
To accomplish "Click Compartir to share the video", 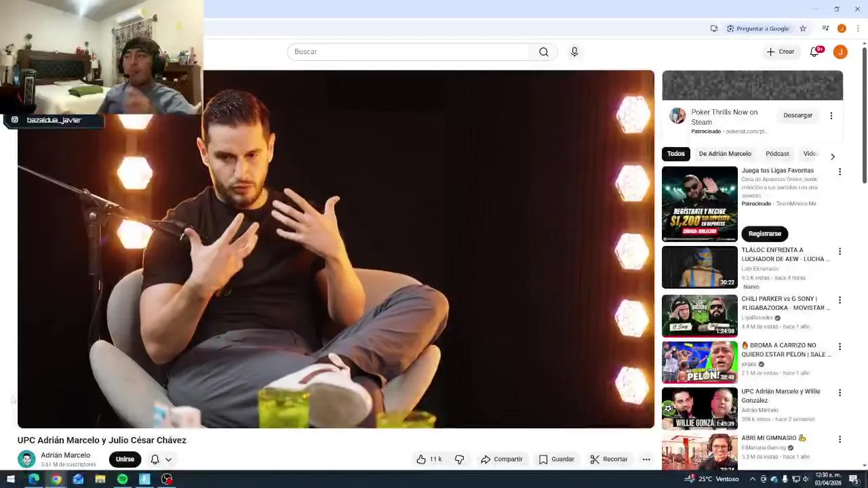I will [x=502, y=460].
